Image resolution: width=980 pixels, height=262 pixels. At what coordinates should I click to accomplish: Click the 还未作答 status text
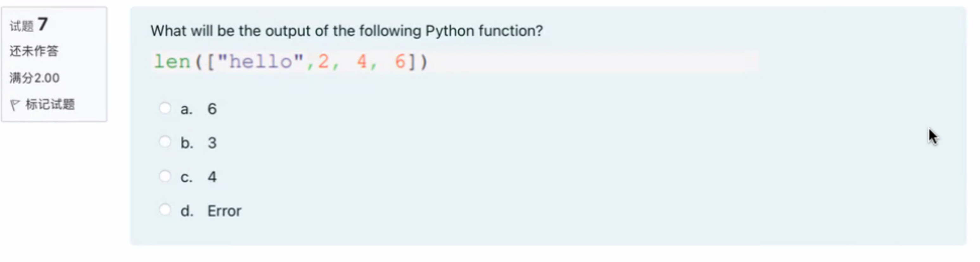(34, 51)
